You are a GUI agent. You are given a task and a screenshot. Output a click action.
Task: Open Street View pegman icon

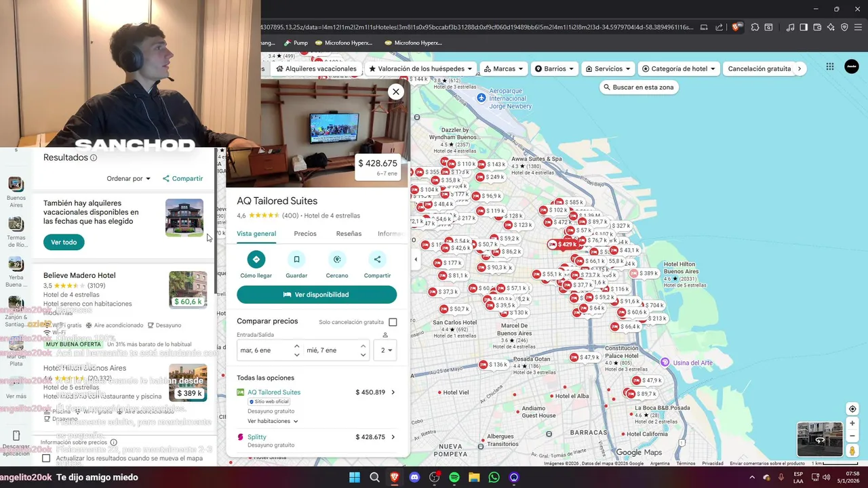point(852,451)
